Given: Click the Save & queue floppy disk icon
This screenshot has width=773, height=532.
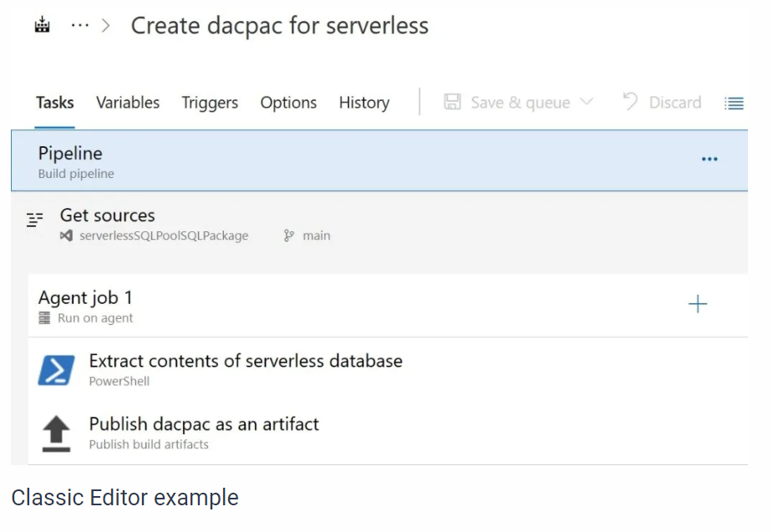Looking at the screenshot, I should (452, 102).
